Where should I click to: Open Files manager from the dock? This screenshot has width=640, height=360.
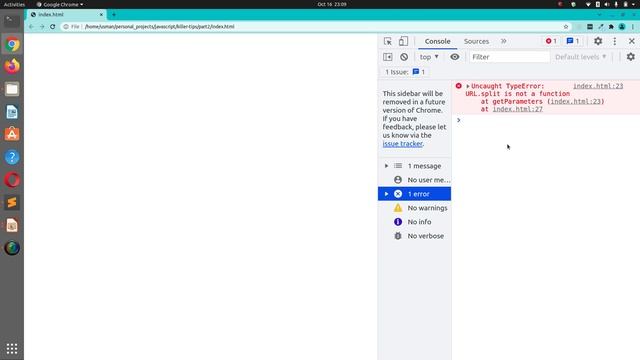coord(12,89)
